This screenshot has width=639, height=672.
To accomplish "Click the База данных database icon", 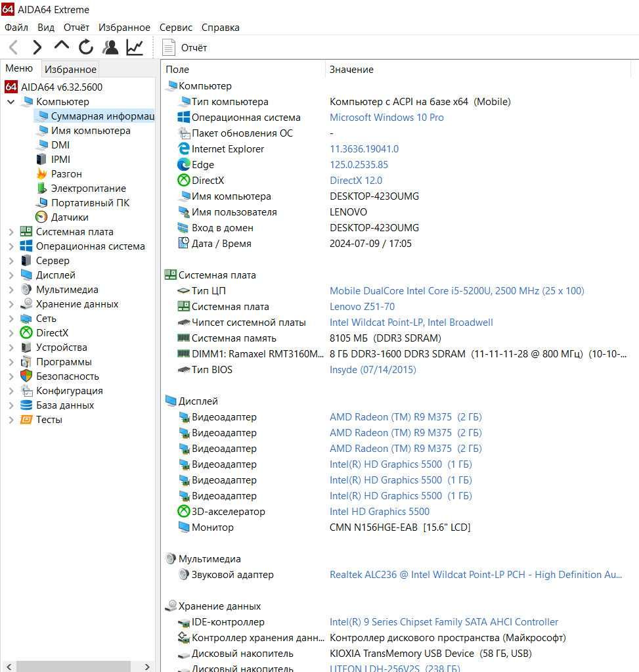I will (26, 405).
